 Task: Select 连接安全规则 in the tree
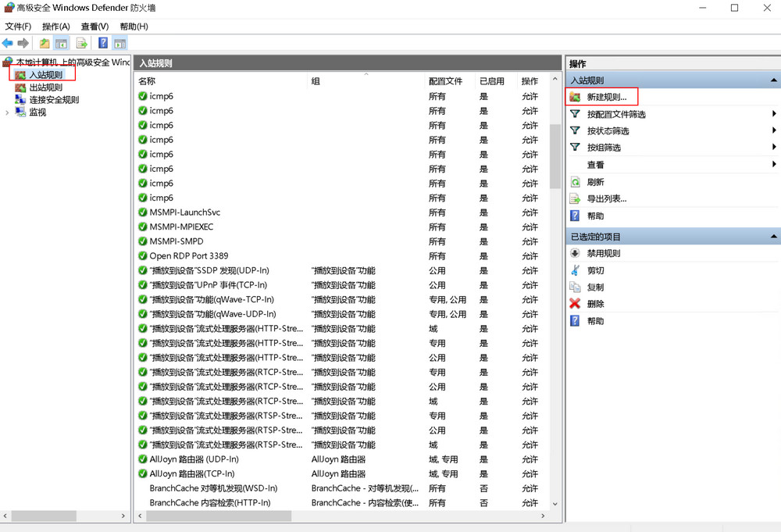pos(54,100)
